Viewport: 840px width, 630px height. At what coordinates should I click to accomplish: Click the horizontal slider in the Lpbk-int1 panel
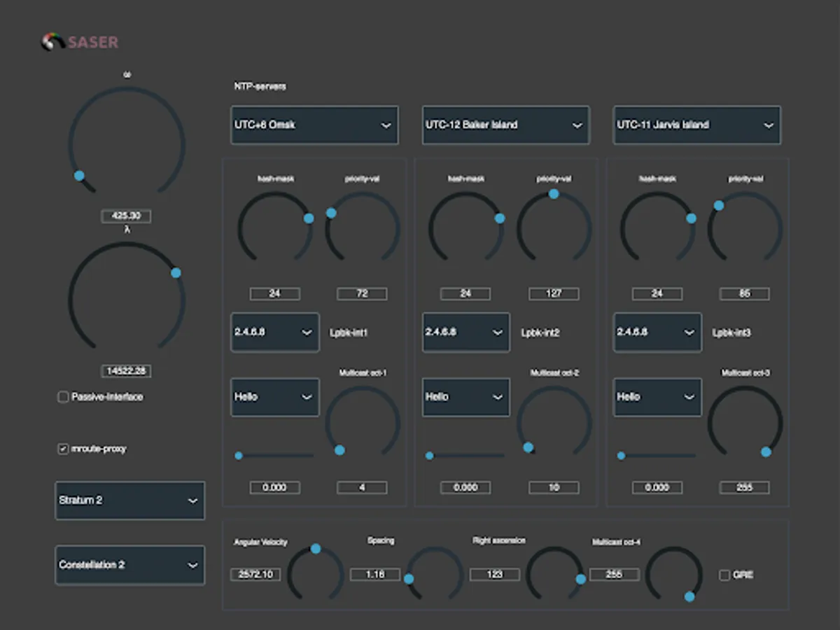coord(275,456)
